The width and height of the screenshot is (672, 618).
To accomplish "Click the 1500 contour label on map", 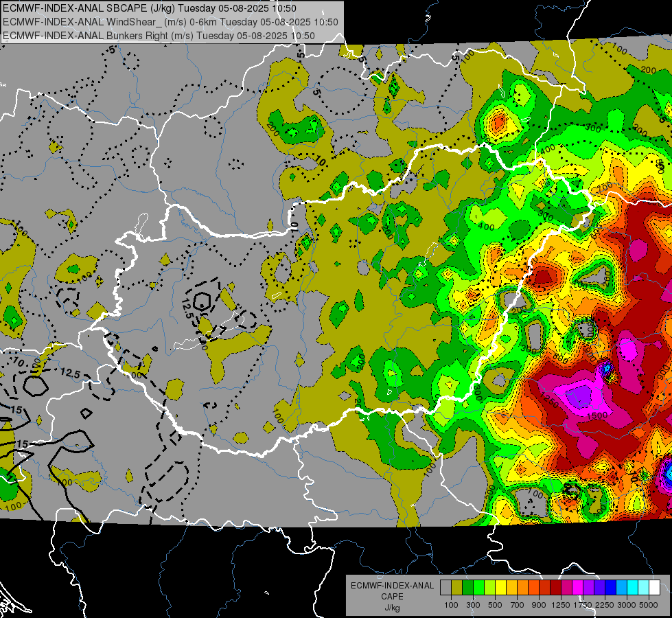I will pyautogui.click(x=597, y=415).
